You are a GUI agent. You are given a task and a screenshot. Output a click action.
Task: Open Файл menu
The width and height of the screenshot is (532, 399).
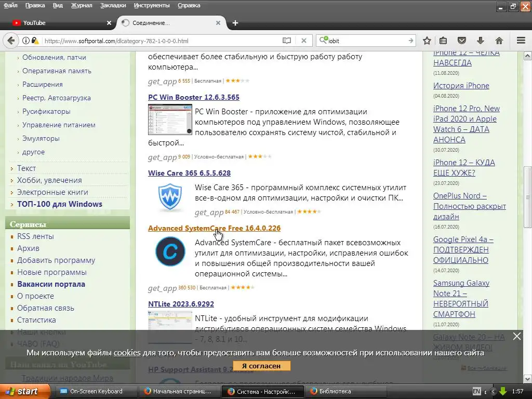10,5
